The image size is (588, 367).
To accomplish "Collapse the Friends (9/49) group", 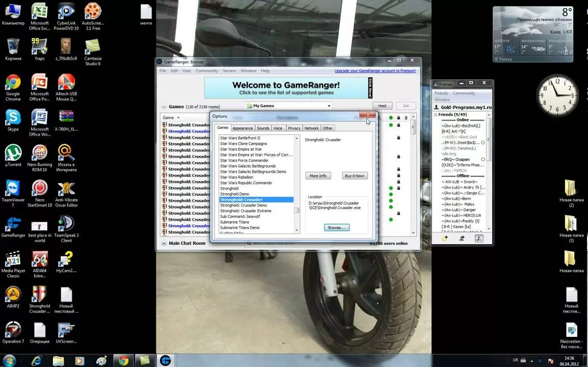I will pyautogui.click(x=435, y=115).
